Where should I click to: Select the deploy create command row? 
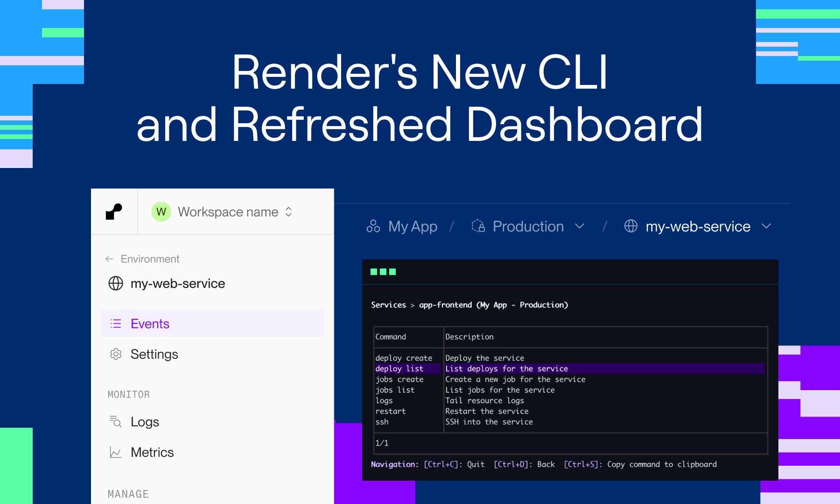570,358
